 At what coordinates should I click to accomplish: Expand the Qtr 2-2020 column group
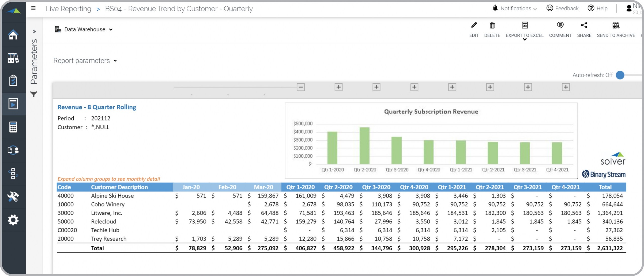[339, 87]
